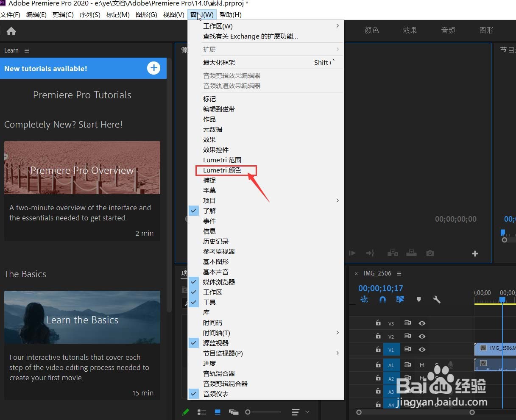Viewport: 516px width, 420px height.
Task: Close the IMG_2506 sequence tab
Action: 356,273
